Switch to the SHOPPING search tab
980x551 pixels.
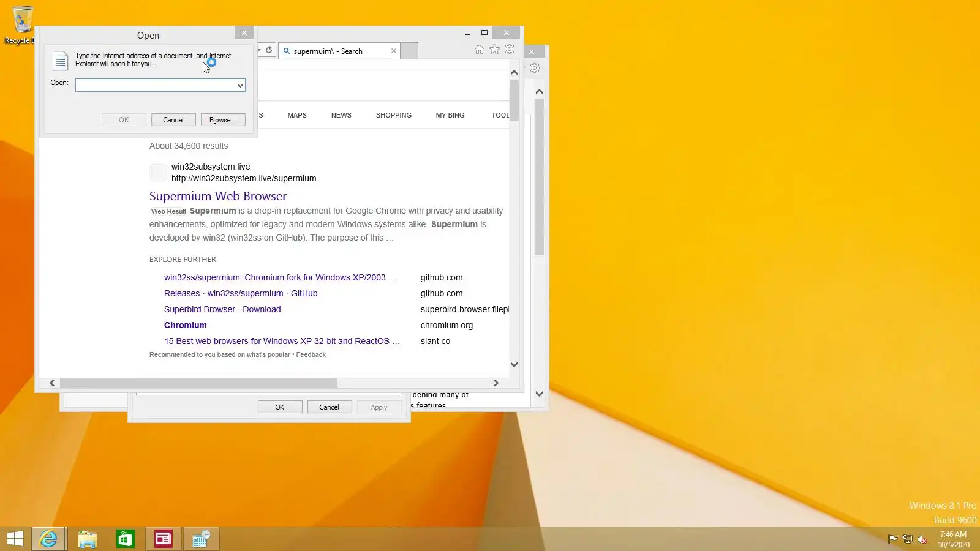click(394, 115)
